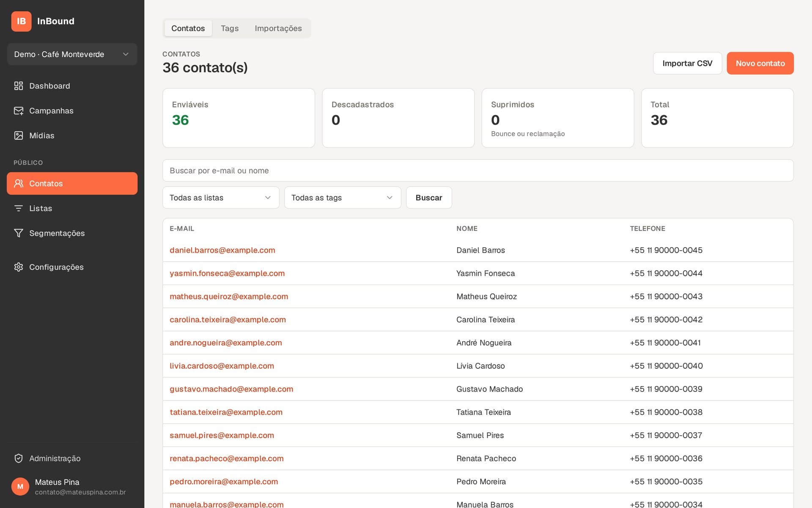
Task: Open the yasmin.fonseca@example.com contact link
Action: pos(227,273)
